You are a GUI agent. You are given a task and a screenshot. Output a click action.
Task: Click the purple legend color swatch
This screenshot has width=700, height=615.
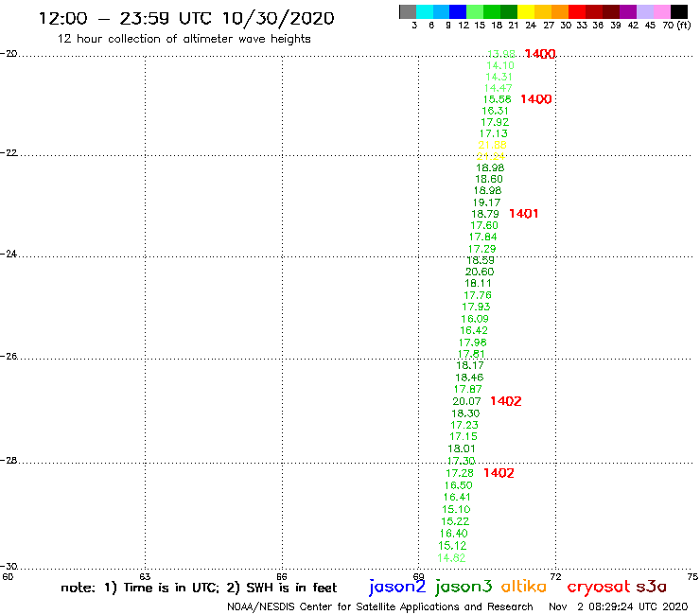pyautogui.click(x=628, y=12)
